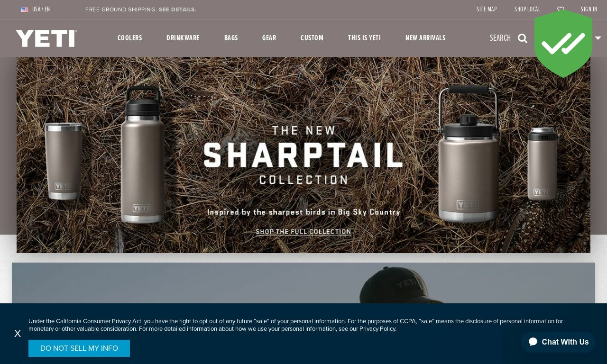Viewport: 607px width, 364px height.
Task: Open New Arrivals
Action: click(425, 38)
